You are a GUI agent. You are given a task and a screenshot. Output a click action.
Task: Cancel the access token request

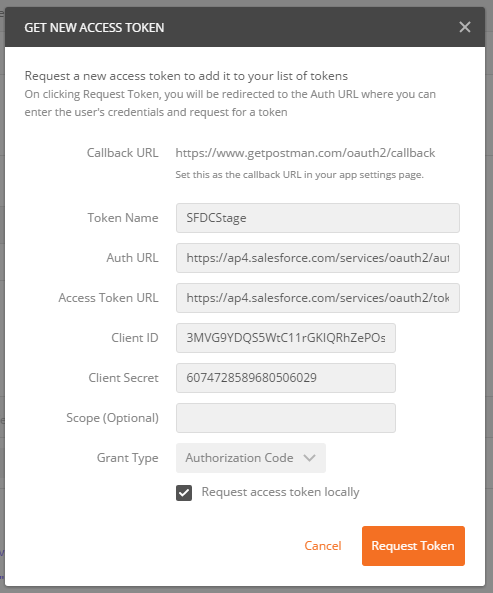pos(323,546)
